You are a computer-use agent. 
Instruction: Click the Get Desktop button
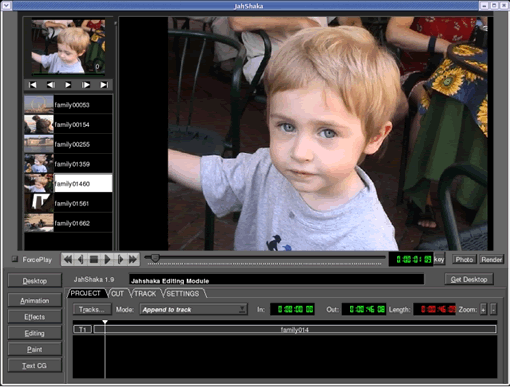[x=469, y=279]
